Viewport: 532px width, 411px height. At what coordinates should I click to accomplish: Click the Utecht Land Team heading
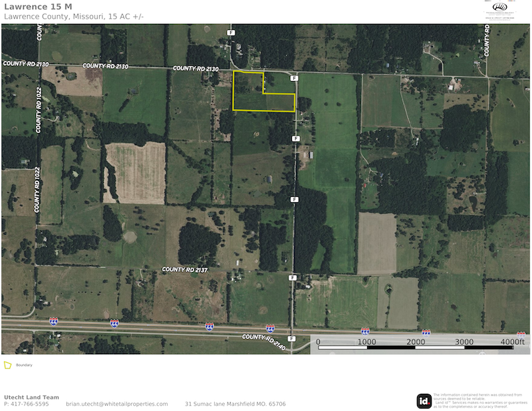pyautogui.click(x=31, y=397)
